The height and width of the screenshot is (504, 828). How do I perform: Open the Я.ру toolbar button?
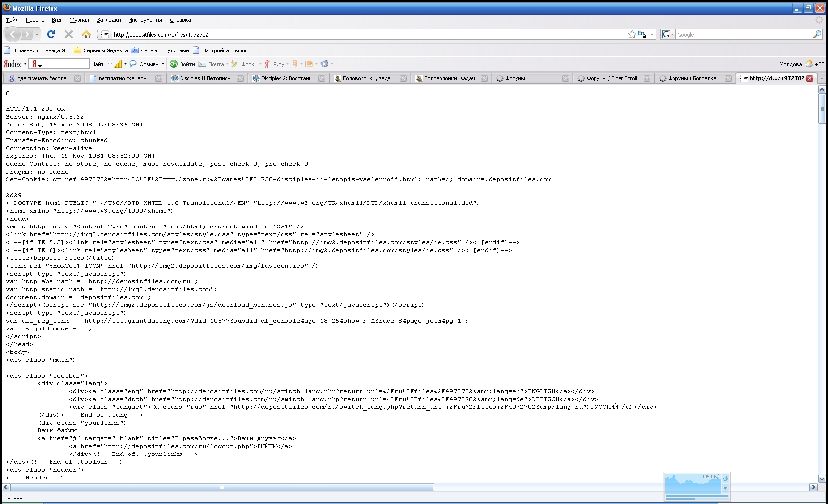coord(275,64)
